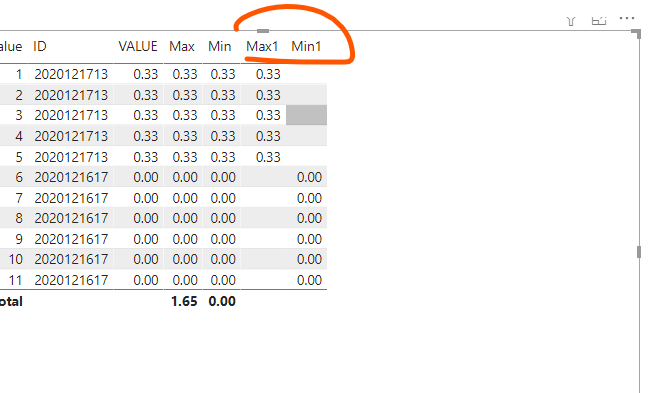Sort by the Max1 column header

262,46
